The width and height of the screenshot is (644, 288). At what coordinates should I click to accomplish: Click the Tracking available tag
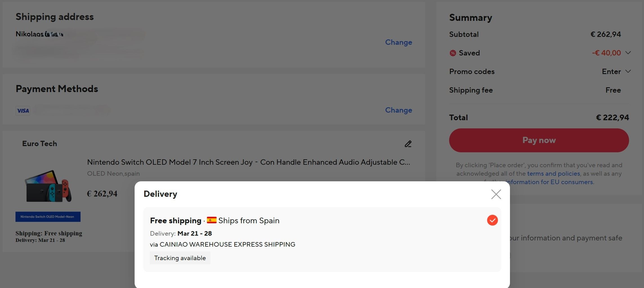(x=180, y=258)
